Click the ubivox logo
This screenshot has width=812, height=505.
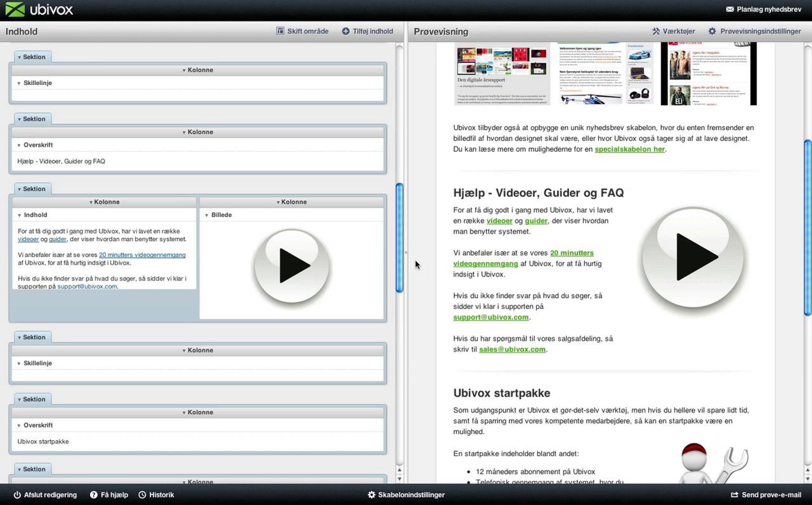click(x=39, y=9)
